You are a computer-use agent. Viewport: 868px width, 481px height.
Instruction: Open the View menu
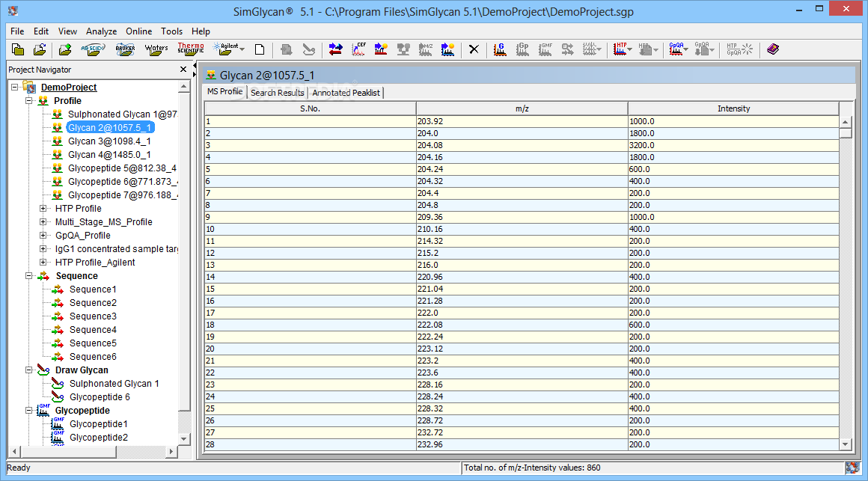[x=67, y=31]
